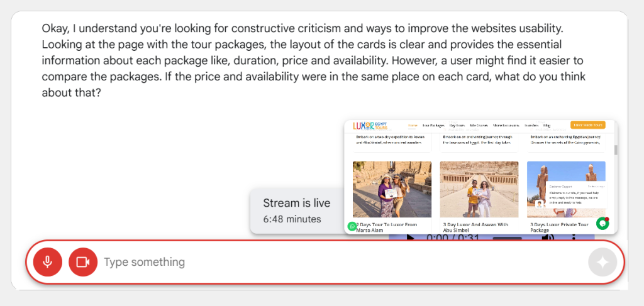Click the sparkle send button
The height and width of the screenshot is (306, 644).
click(x=602, y=263)
